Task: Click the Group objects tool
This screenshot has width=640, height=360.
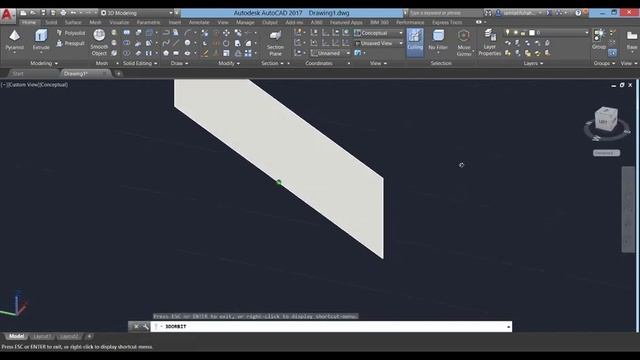Action: coord(599,39)
